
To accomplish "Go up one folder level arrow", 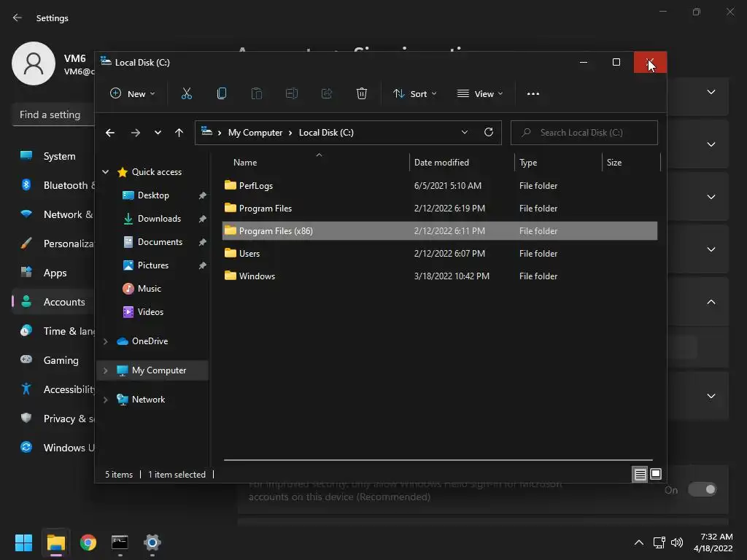I will coord(179,133).
